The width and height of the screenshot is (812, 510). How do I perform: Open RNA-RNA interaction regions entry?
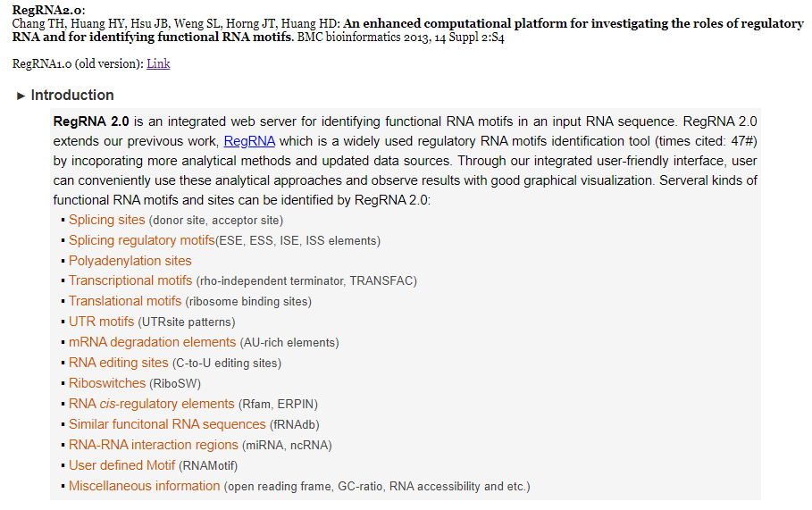(153, 445)
